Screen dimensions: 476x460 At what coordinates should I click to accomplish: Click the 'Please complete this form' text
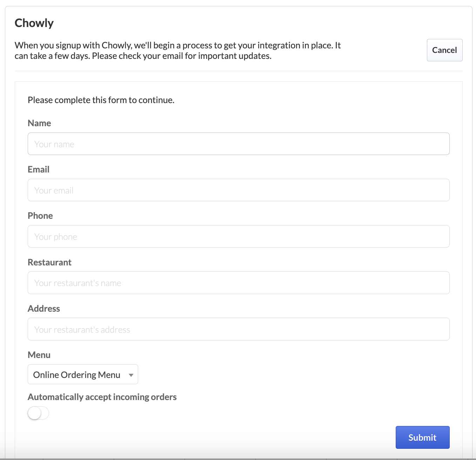(x=101, y=100)
